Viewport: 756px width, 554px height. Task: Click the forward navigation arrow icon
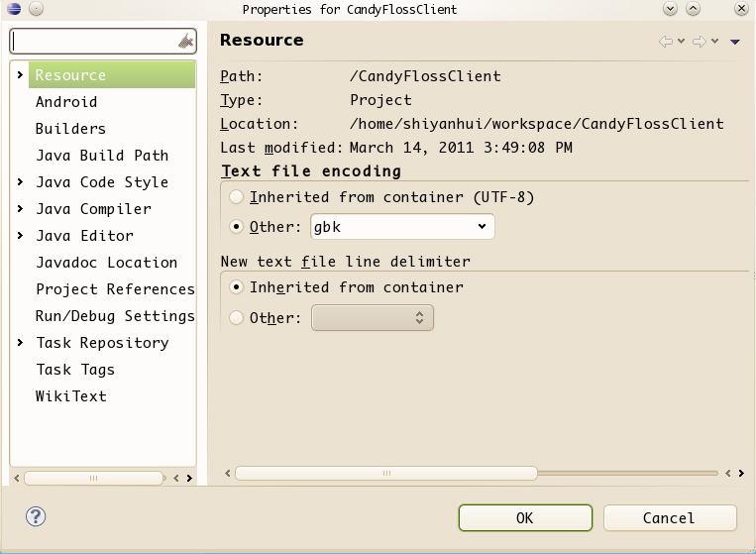(699, 42)
